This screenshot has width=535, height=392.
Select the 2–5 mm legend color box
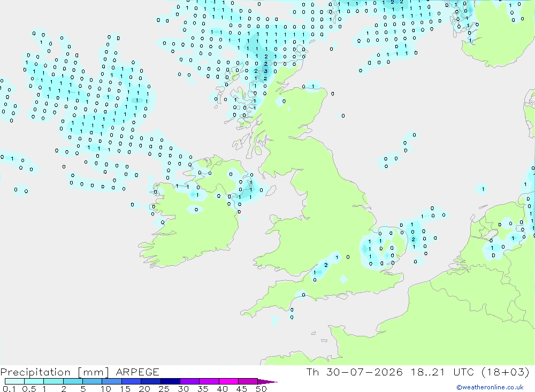(x=73, y=381)
